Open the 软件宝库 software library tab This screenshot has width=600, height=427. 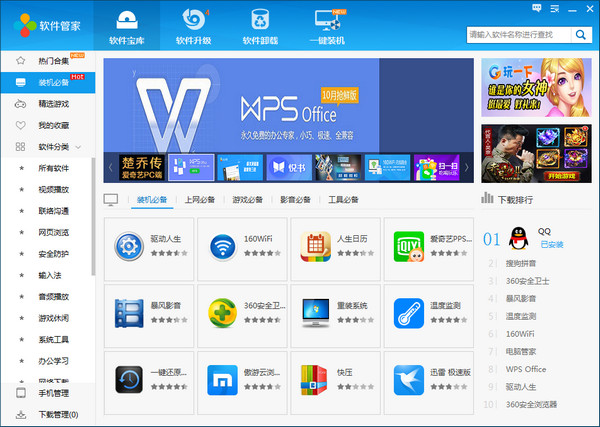(x=127, y=26)
